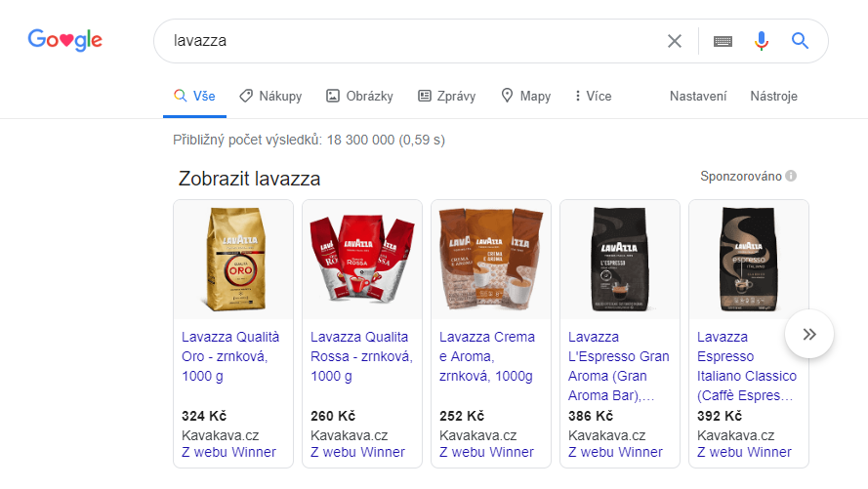
Task: Clear the search box with X icon
Action: click(675, 41)
